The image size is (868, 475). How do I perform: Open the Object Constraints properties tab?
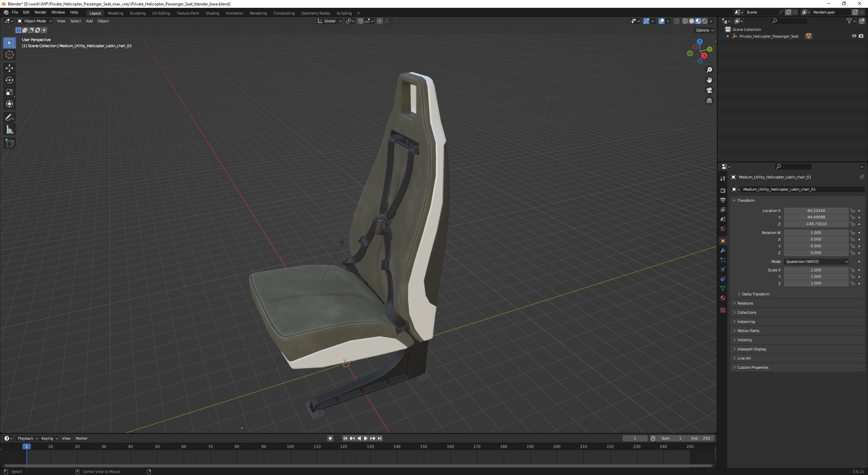(723, 279)
